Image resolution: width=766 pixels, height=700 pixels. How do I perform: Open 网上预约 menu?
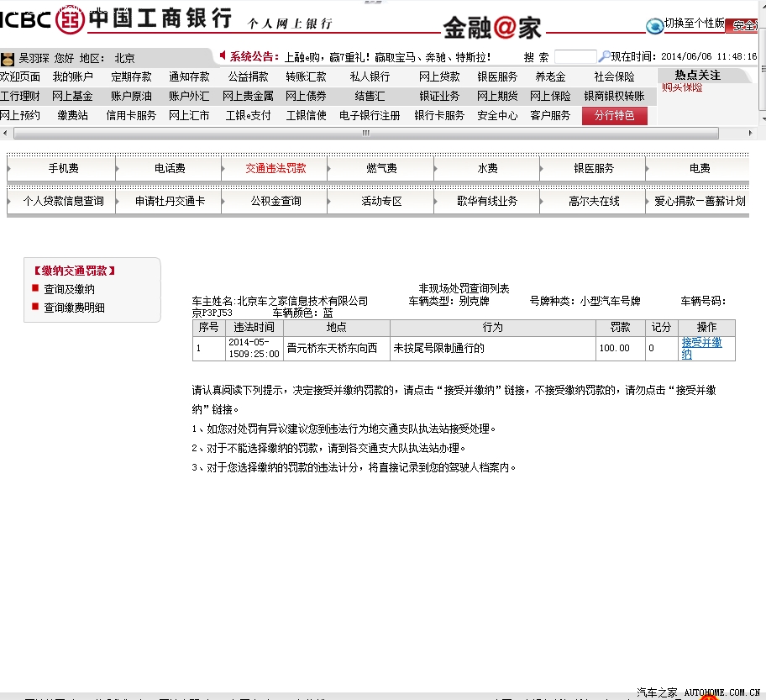pyautogui.click(x=19, y=115)
